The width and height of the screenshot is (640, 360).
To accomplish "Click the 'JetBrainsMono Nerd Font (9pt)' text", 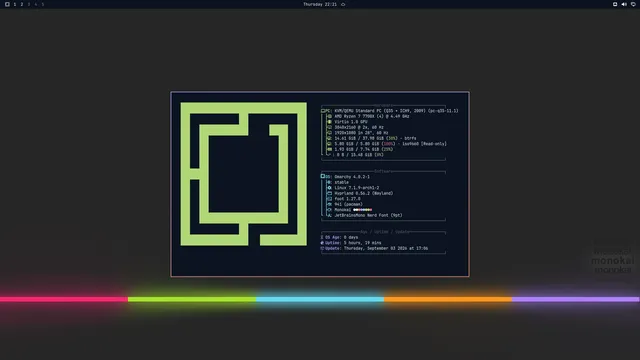I will coord(369,216).
